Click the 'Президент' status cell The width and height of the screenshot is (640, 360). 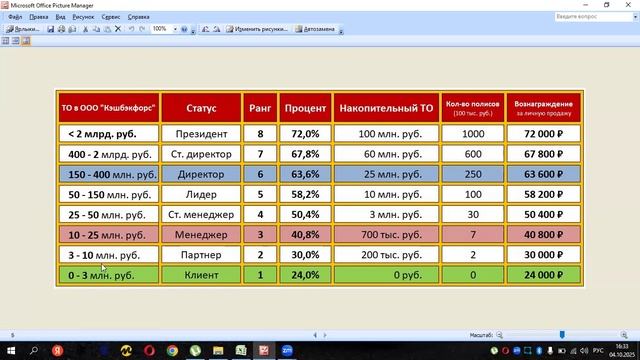pyautogui.click(x=201, y=134)
